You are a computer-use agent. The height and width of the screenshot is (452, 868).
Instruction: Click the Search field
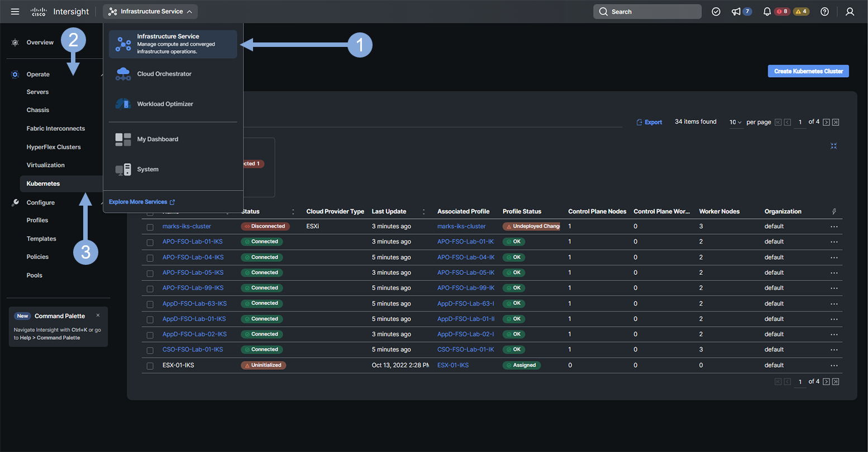pyautogui.click(x=647, y=12)
